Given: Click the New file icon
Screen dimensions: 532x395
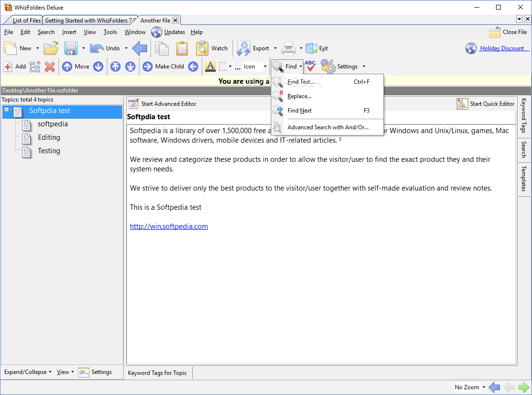Looking at the screenshot, I should click(x=10, y=48).
